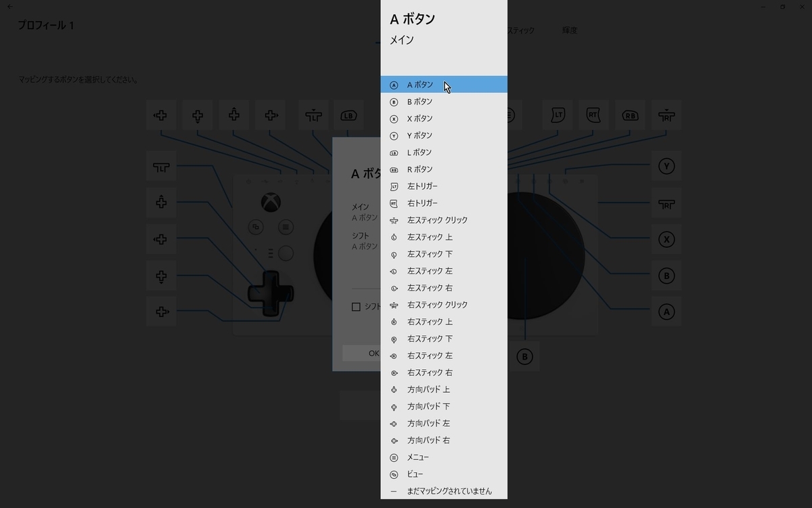Image resolution: width=812 pixels, height=508 pixels.
Task: Click the black D-pad on controller image
Action: click(271, 293)
